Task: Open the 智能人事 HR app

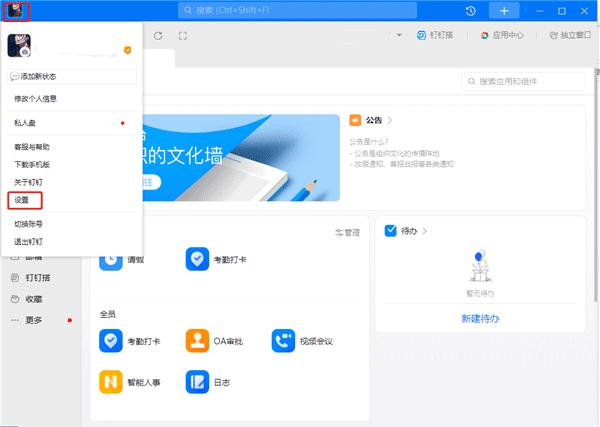Action: 111,382
